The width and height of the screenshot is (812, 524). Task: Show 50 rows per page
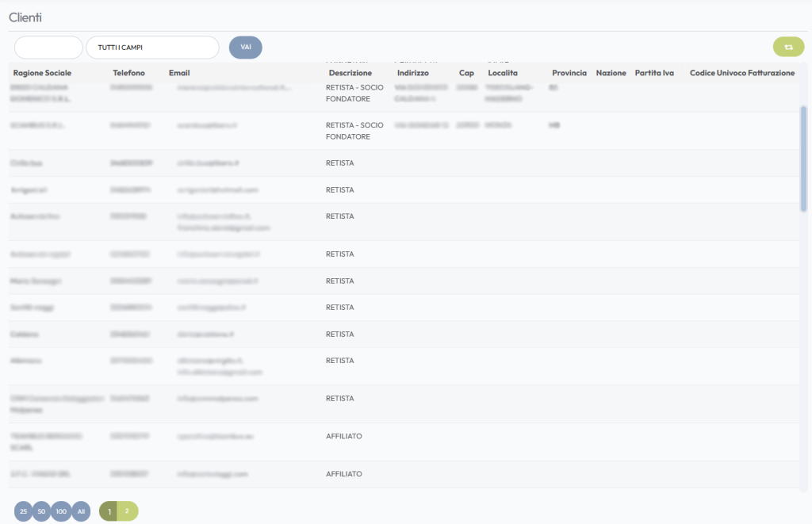(42, 512)
